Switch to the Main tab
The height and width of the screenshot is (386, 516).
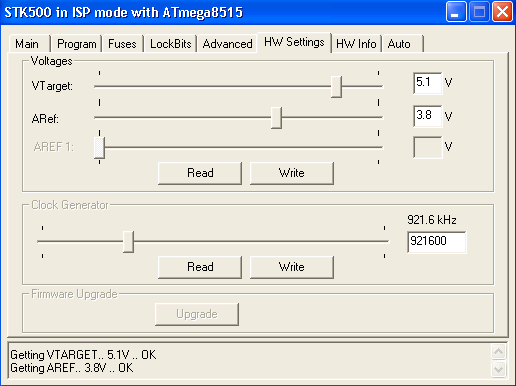click(x=29, y=44)
